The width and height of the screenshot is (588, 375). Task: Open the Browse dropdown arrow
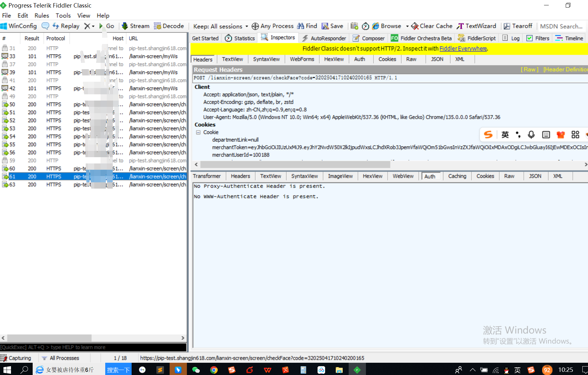(x=407, y=26)
